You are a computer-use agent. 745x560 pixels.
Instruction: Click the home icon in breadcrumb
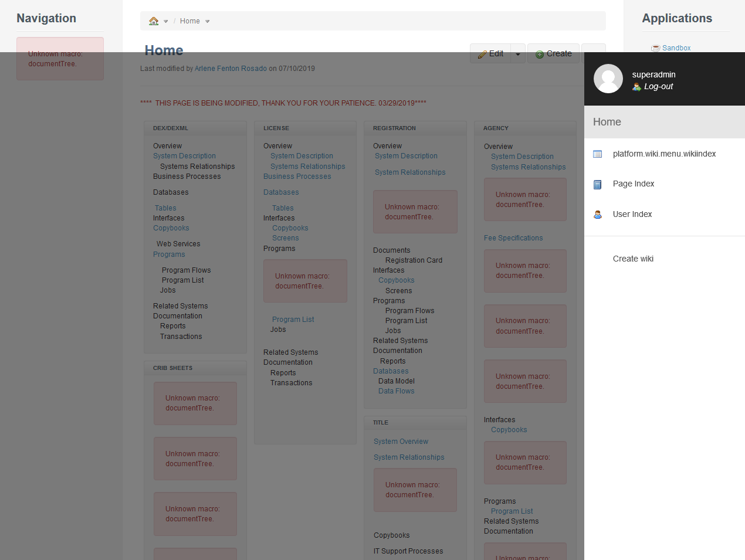click(154, 21)
